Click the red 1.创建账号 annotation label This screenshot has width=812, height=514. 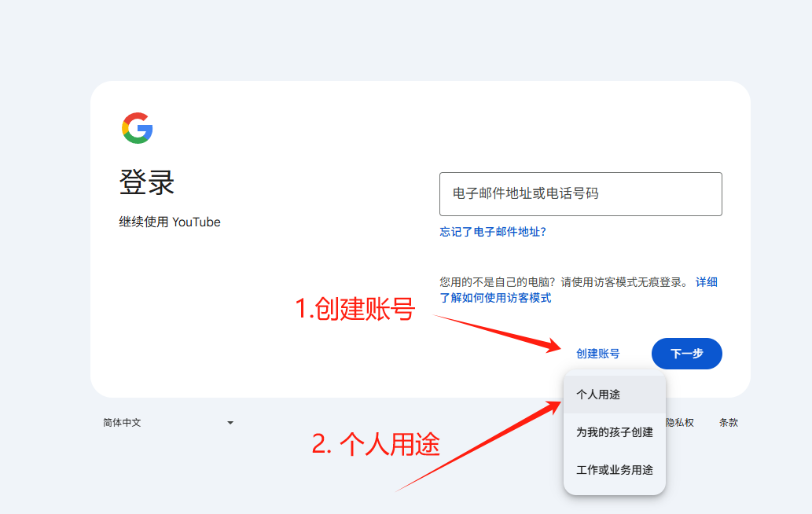[x=355, y=309]
